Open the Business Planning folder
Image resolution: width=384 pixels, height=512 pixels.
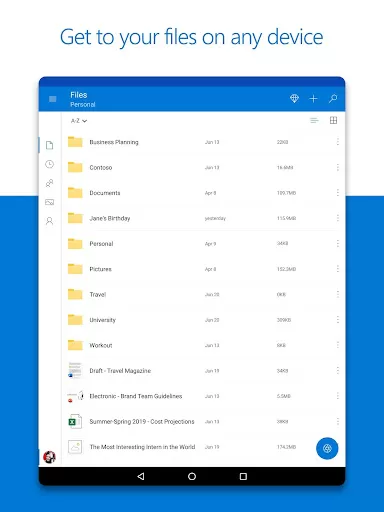tap(203, 142)
